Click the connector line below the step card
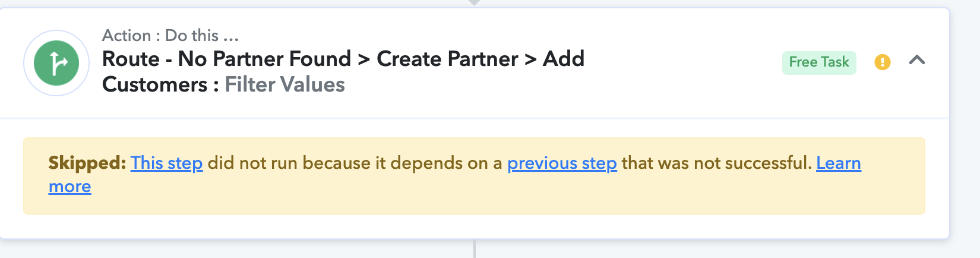 475,249
